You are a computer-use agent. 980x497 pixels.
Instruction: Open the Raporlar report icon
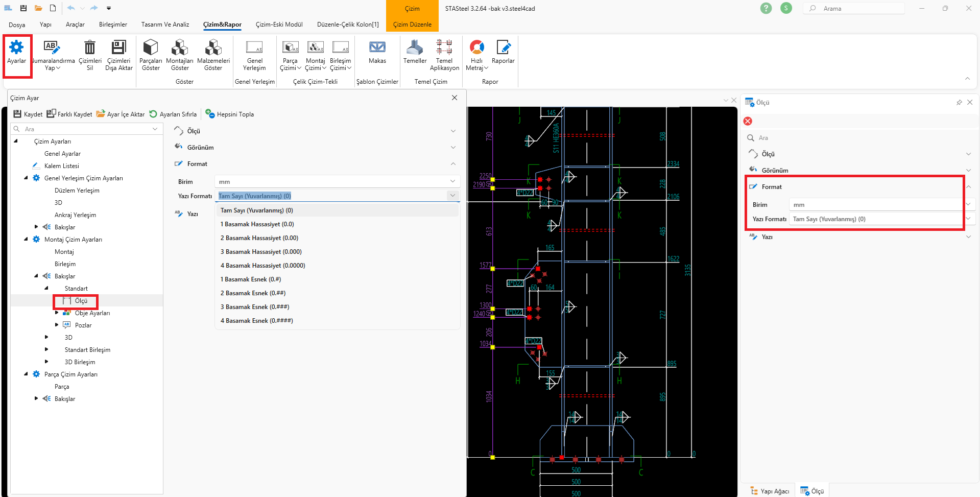click(x=503, y=48)
